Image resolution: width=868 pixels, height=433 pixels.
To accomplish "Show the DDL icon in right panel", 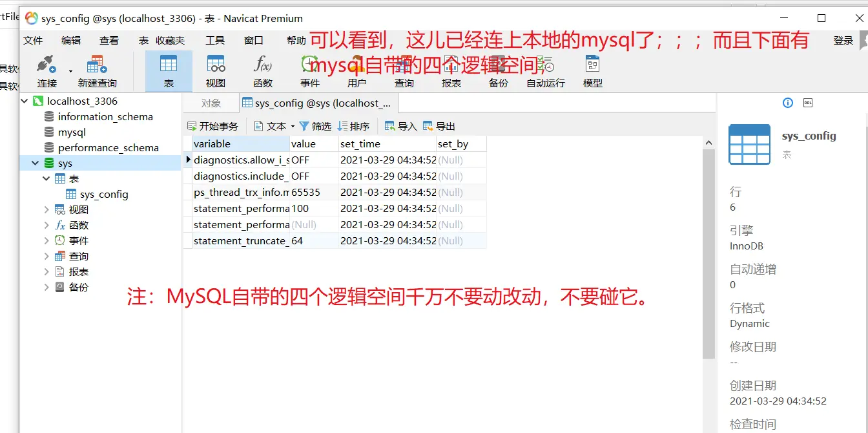I will coord(808,103).
